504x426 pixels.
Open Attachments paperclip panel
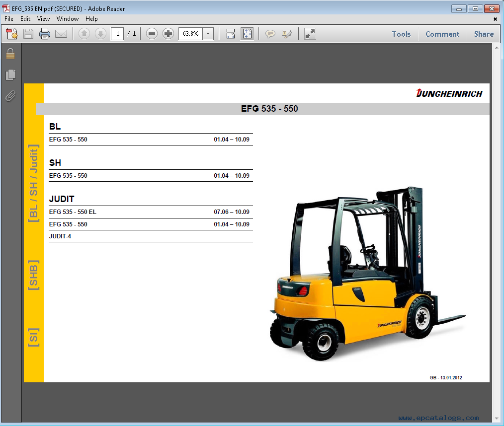(x=10, y=96)
